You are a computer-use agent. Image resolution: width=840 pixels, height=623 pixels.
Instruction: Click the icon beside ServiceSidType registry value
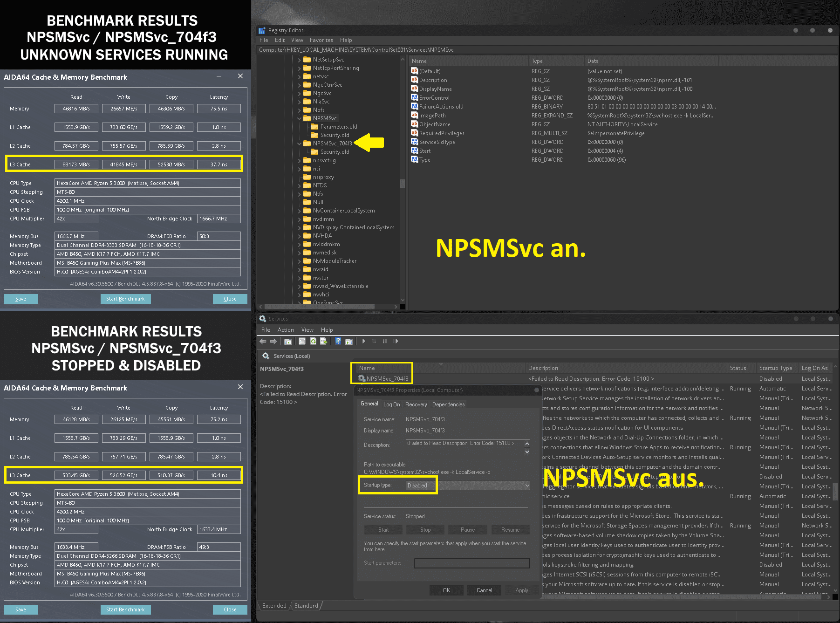tap(414, 142)
